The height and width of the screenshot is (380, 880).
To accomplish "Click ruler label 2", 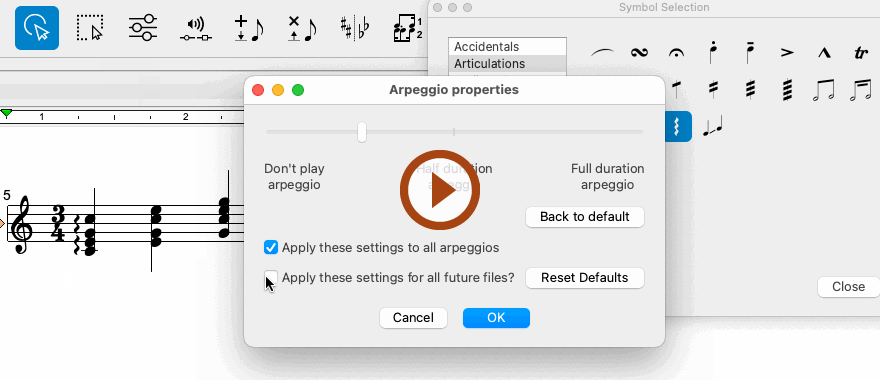I will pos(185,117).
